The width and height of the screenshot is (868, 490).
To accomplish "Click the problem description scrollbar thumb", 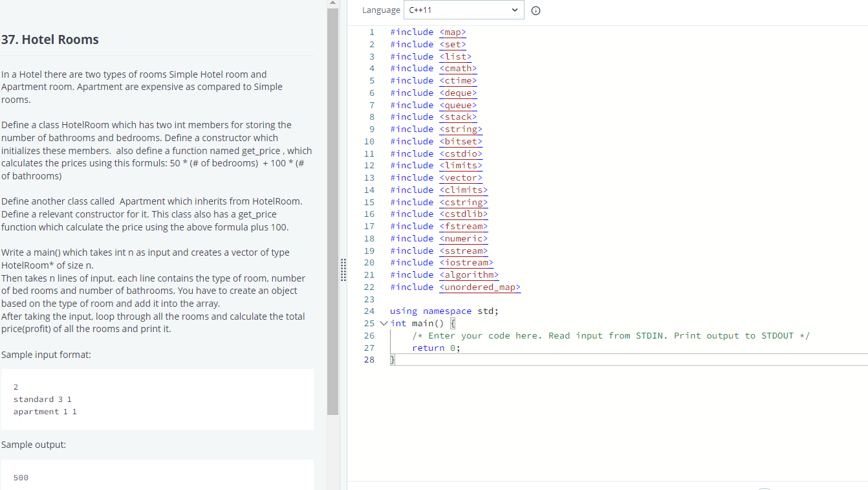I will coord(332,211).
